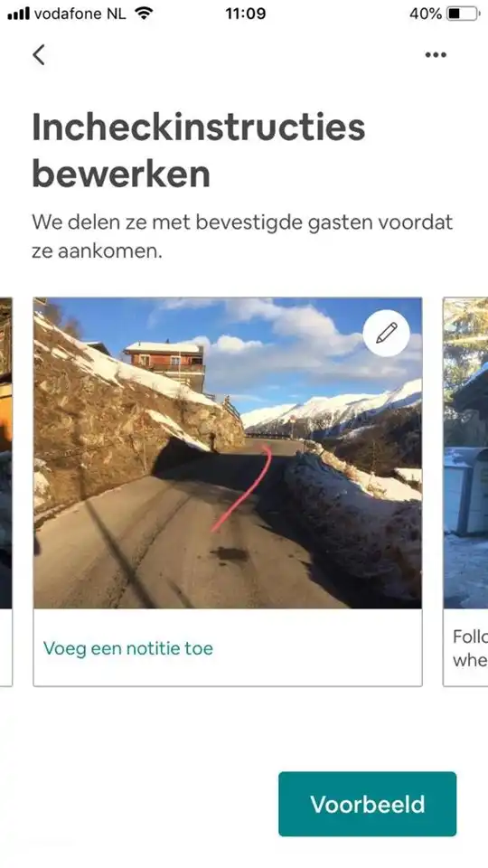The width and height of the screenshot is (488, 868).
Task: Tap the Wi-Fi icon in status bar
Action: (x=144, y=14)
